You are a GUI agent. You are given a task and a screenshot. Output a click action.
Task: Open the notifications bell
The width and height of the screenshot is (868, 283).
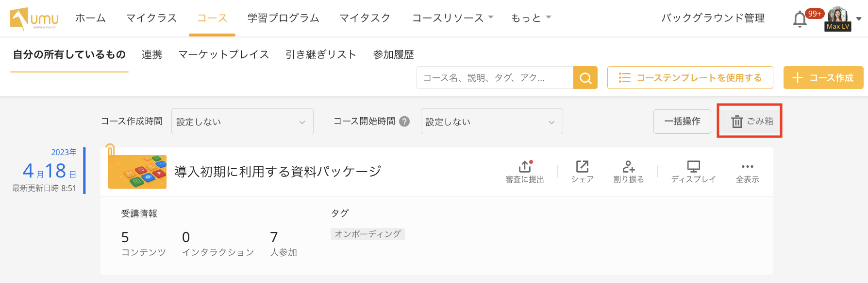pos(800,19)
